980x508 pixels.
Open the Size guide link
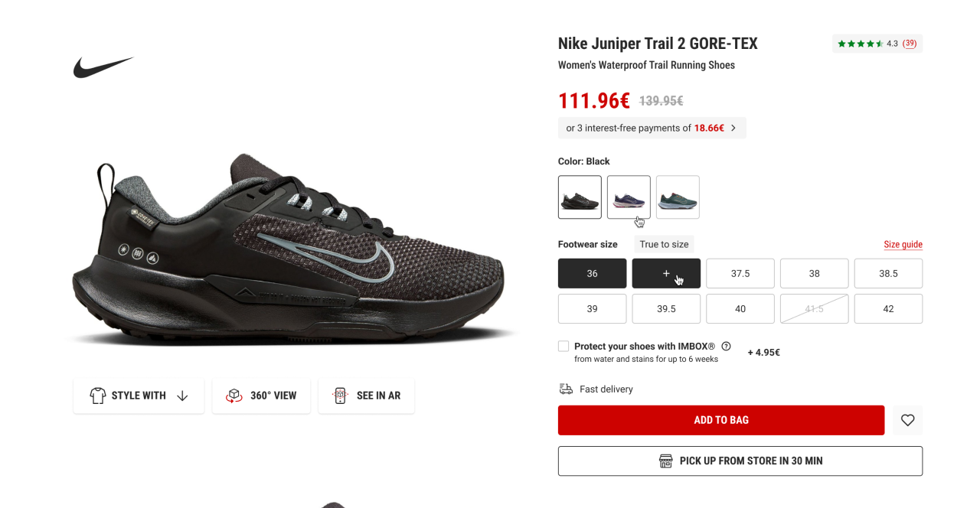903,245
